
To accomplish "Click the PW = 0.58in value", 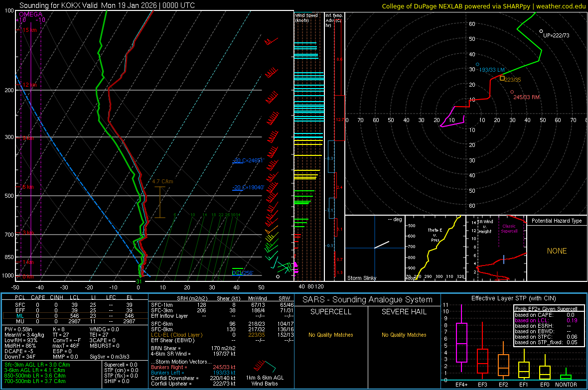I will tap(18, 329).
